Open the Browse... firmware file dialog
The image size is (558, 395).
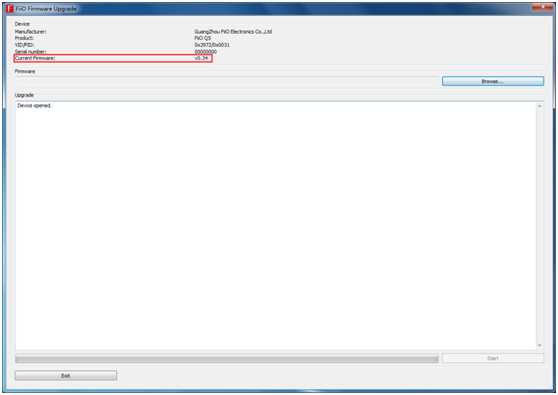pyautogui.click(x=493, y=81)
